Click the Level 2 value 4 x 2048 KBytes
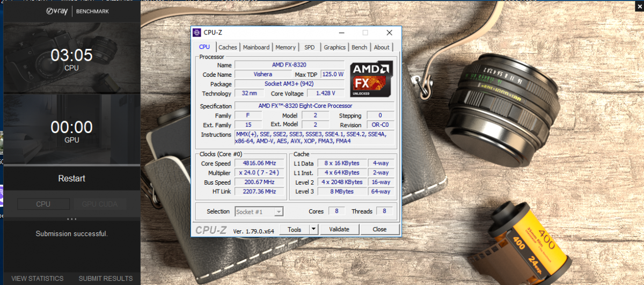 [342, 182]
